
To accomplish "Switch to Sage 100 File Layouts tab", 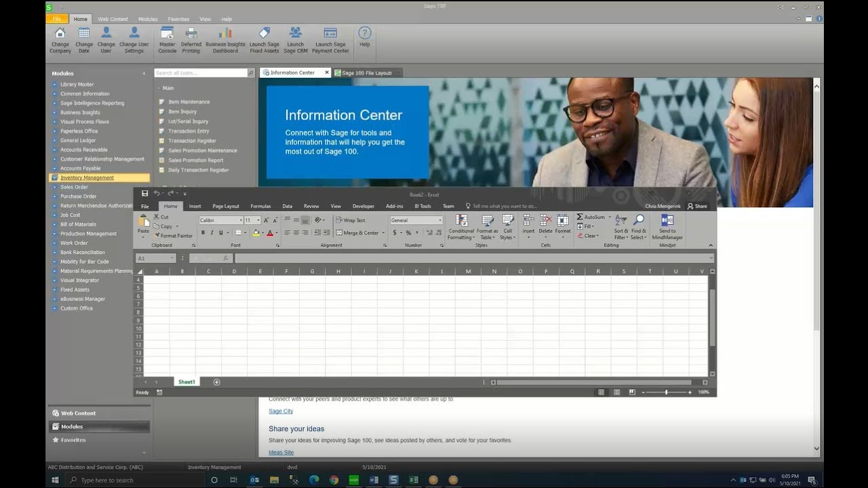I will [366, 73].
